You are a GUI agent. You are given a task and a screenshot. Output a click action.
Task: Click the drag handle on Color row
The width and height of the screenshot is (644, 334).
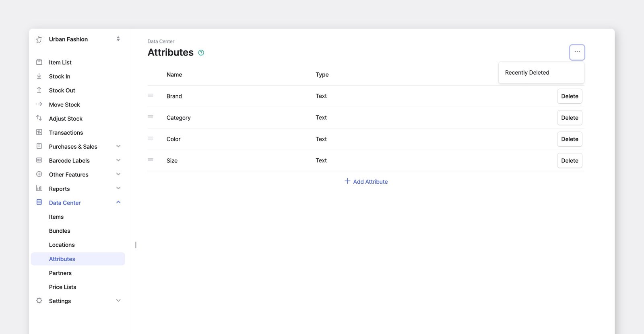click(x=151, y=138)
